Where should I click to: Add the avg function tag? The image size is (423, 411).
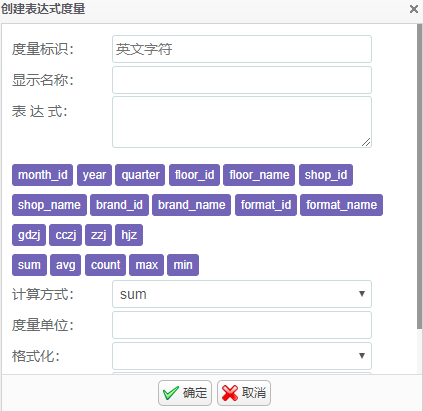coord(65,265)
